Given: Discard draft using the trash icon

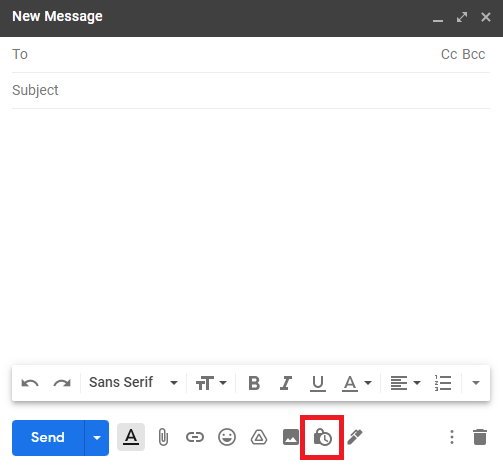Looking at the screenshot, I should (x=480, y=437).
